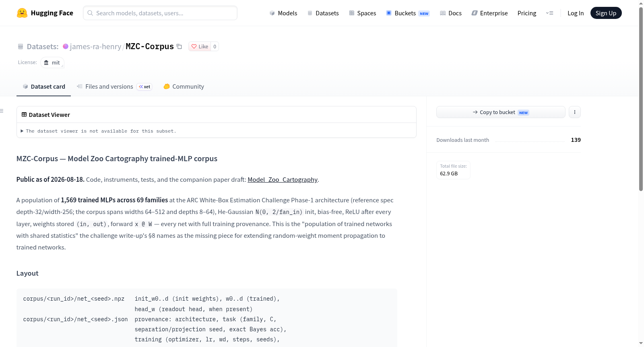644x347 pixels.
Task: Click the page vertical scrollbar
Action: pos(641,99)
